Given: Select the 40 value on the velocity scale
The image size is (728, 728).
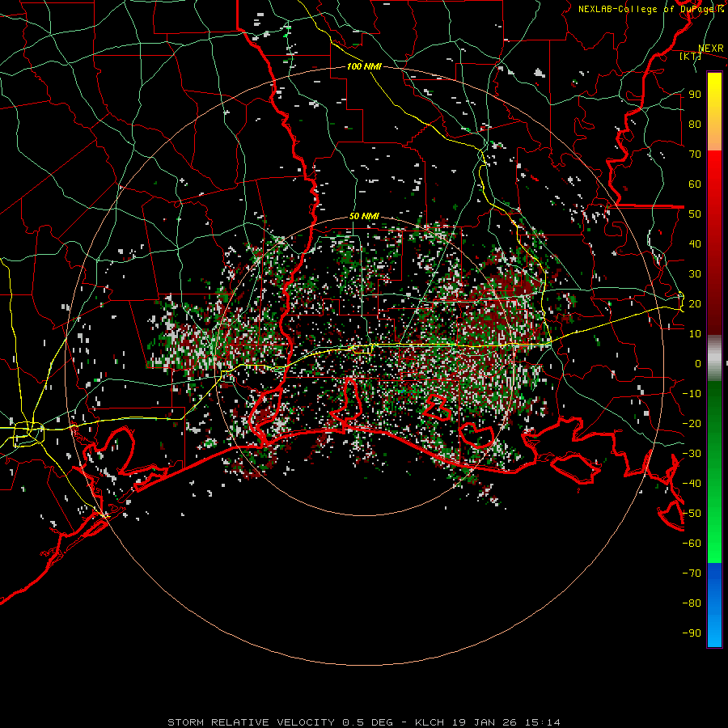Looking at the screenshot, I should pos(695,244).
